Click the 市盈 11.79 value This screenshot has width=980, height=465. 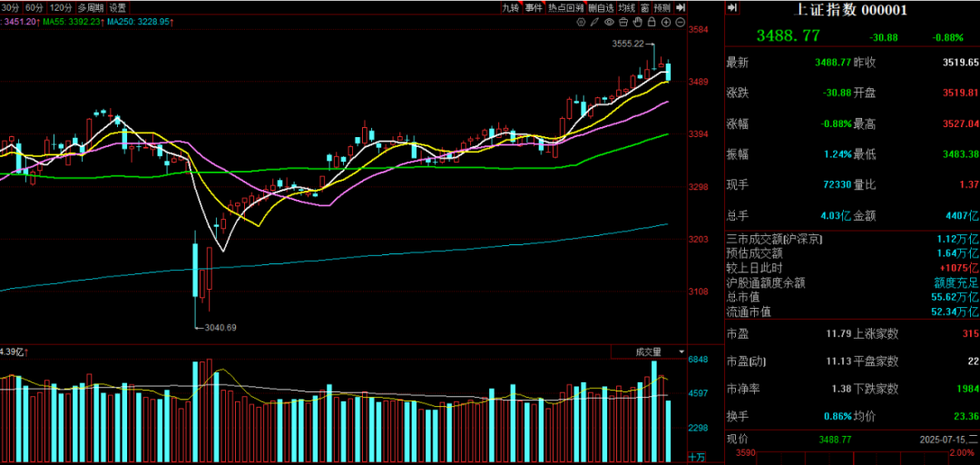[838, 333]
